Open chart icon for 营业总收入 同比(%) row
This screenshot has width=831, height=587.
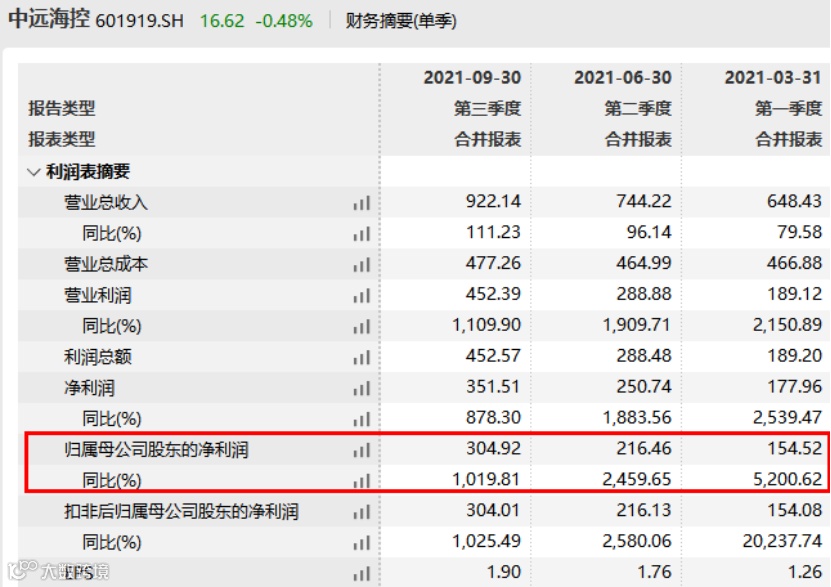pyautogui.click(x=361, y=233)
